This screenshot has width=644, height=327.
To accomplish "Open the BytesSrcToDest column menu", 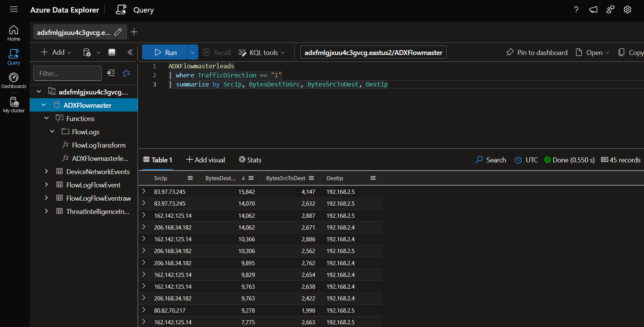I will point(311,178).
